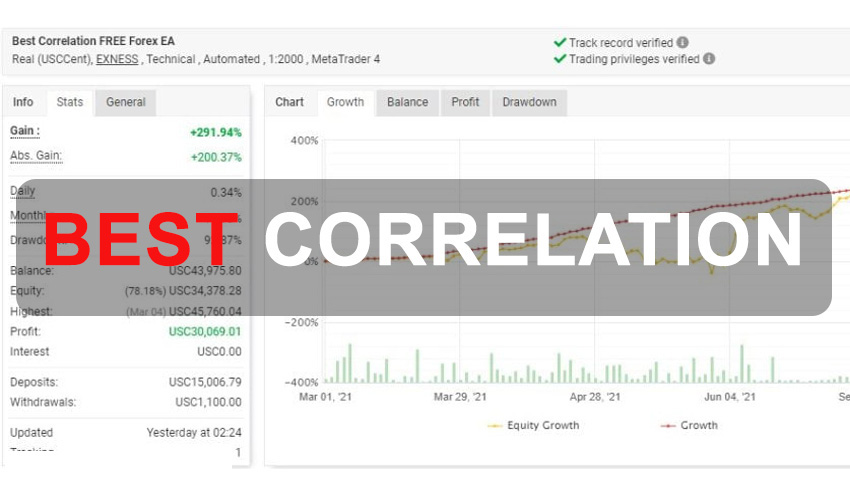
Task: Click the 1:2000 leverage text
Action: [x=286, y=59]
